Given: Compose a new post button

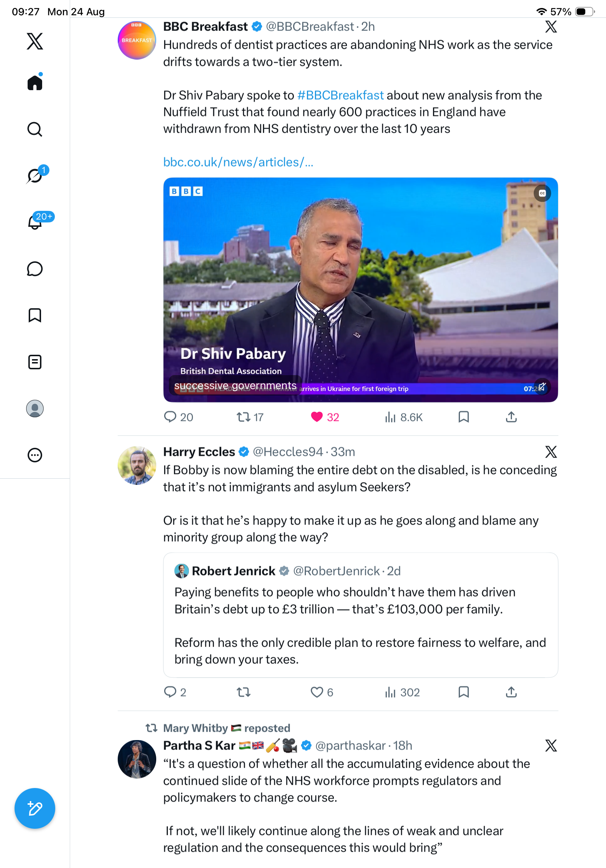Looking at the screenshot, I should click(35, 808).
